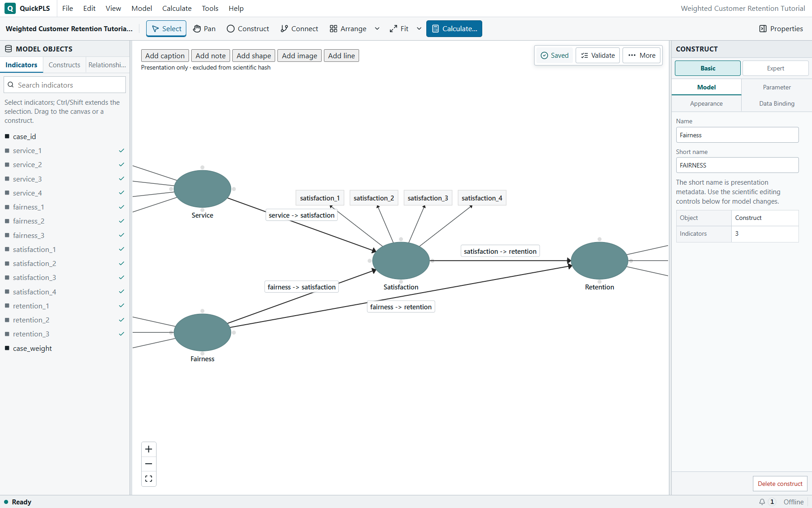Click the Short name field
The width and height of the screenshot is (812, 508).
tap(737, 165)
